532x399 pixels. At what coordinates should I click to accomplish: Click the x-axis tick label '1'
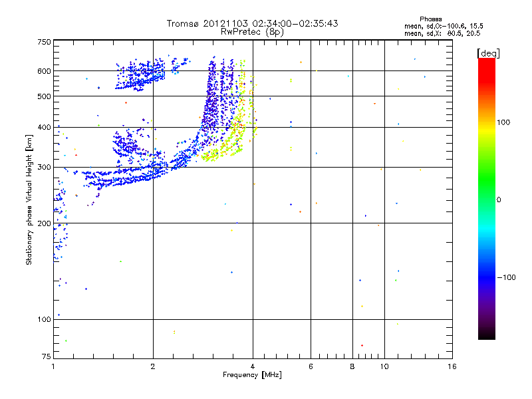[x=53, y=366]
